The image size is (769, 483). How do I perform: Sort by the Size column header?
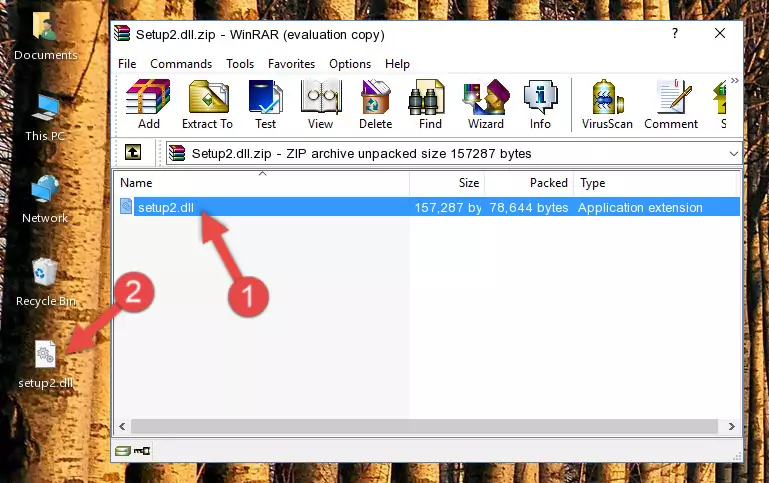[x=447, y=183]
